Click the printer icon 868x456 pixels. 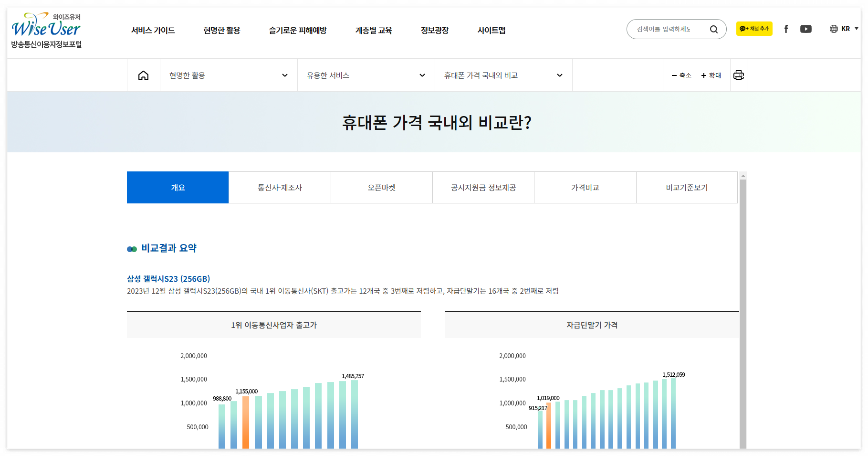coord(739,75)
